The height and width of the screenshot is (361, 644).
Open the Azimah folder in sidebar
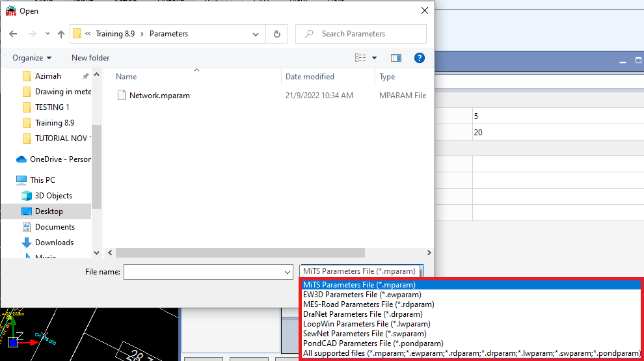coord(47,76)
